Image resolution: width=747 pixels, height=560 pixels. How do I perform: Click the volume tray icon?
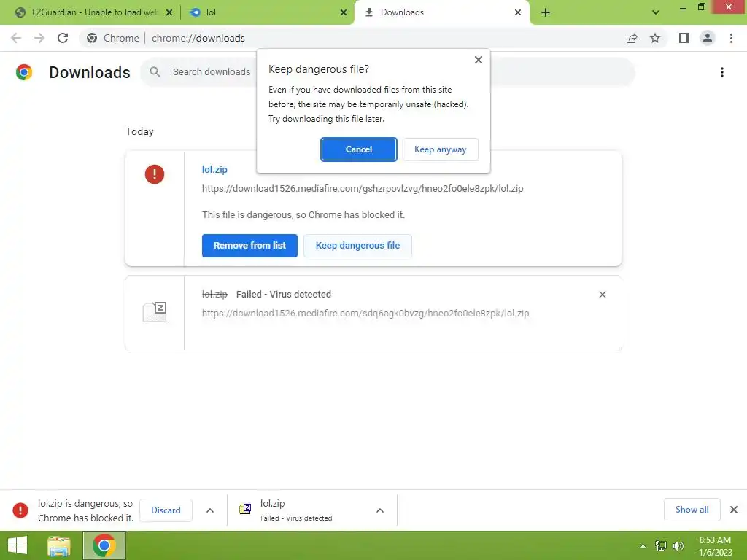pos(678,546)
